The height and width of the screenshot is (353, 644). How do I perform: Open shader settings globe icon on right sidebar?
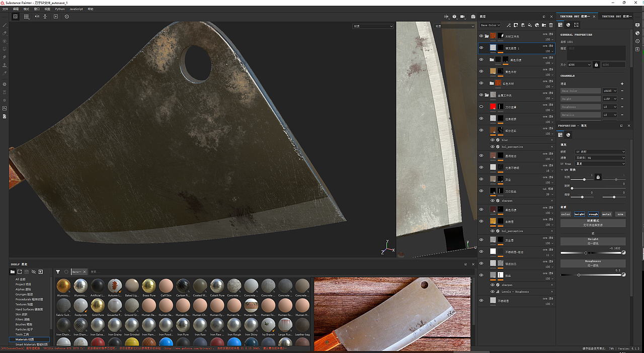pos(637,33)
